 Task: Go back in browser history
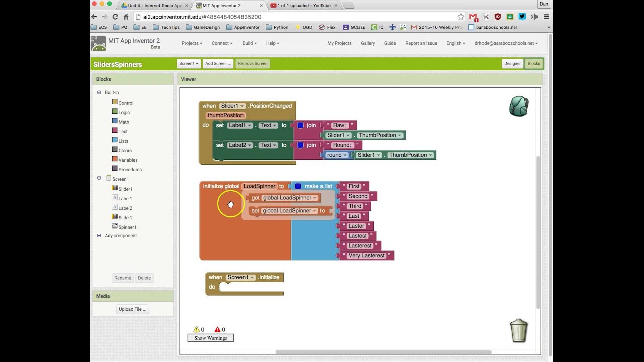[x=94, y=17]
